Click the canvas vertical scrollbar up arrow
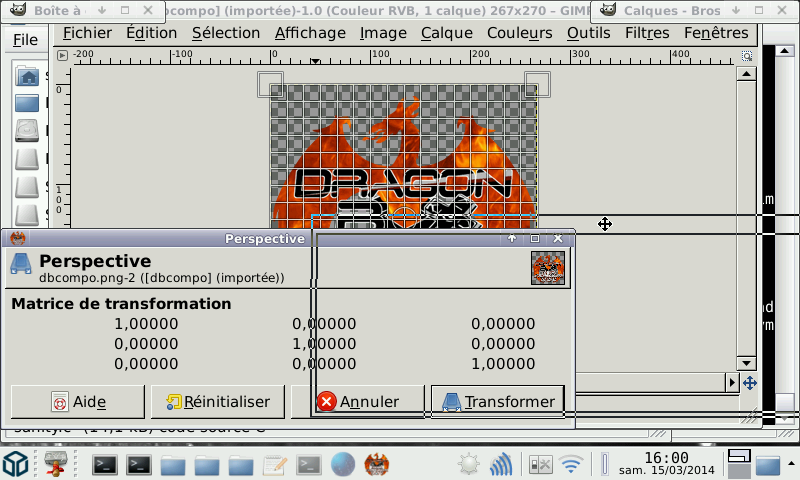The width and height of the screenshot is (800, 480). 746,74
